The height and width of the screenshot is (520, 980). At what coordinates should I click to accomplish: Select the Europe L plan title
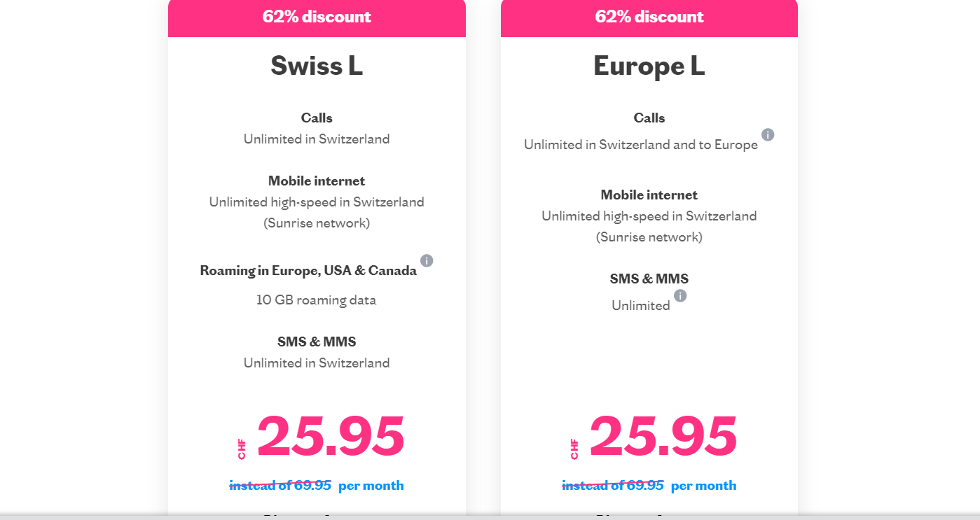(x=649, y=66)
